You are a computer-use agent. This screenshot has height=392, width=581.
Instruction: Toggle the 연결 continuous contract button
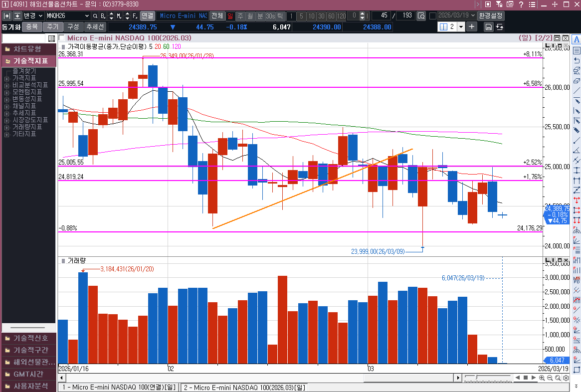click(x=147, y=16)
